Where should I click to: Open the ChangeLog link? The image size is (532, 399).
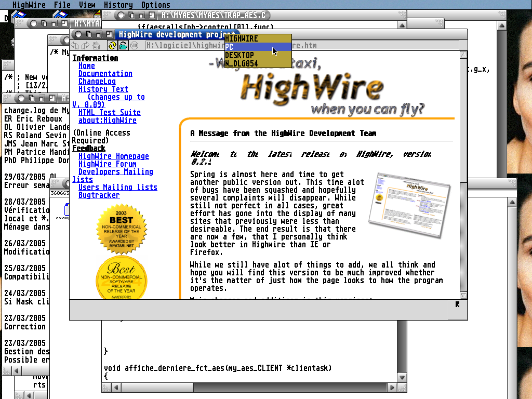pos(97,82)
